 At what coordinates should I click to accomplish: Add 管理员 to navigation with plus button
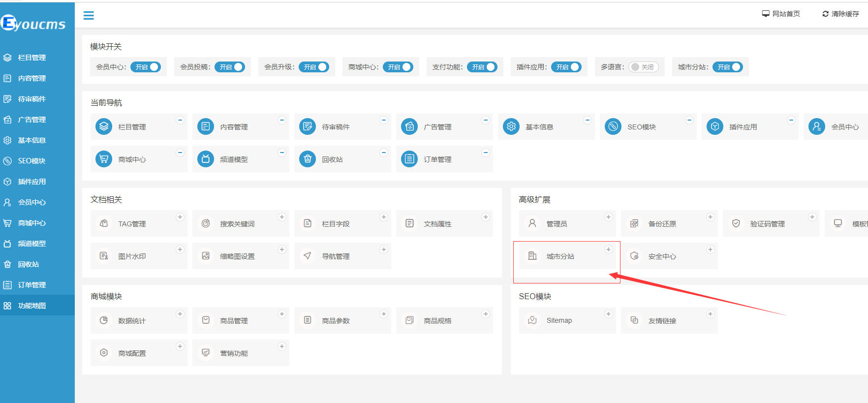click(608, 217)
